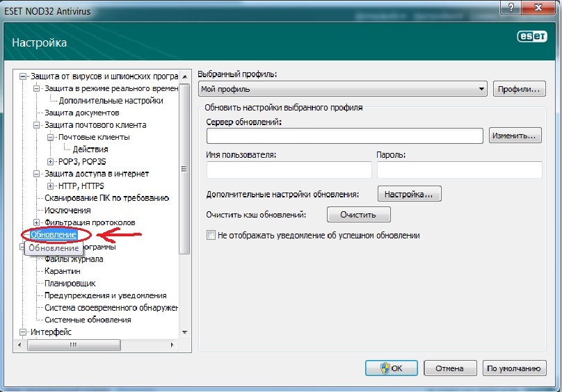Expand the 'POP3, POP3S' node

tap(51, 162)
